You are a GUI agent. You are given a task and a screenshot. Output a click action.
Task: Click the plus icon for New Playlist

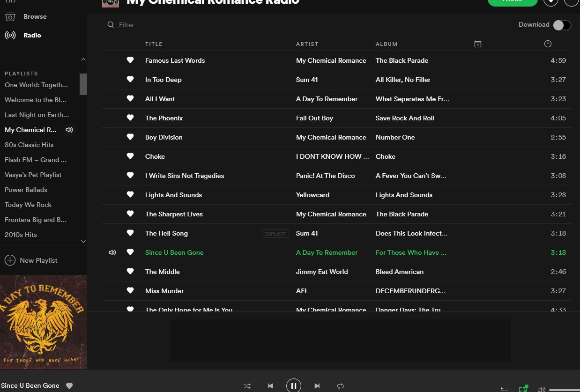10,260
